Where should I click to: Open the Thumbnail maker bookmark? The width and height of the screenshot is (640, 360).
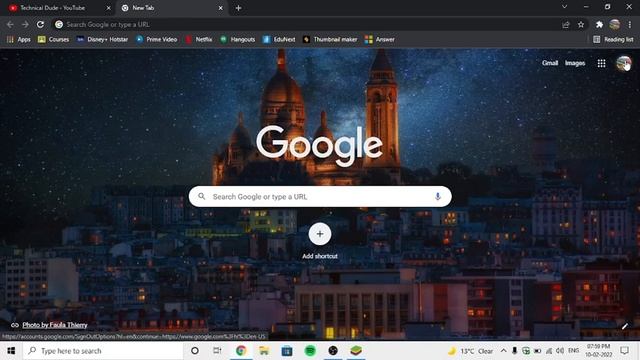click(330, 39)
